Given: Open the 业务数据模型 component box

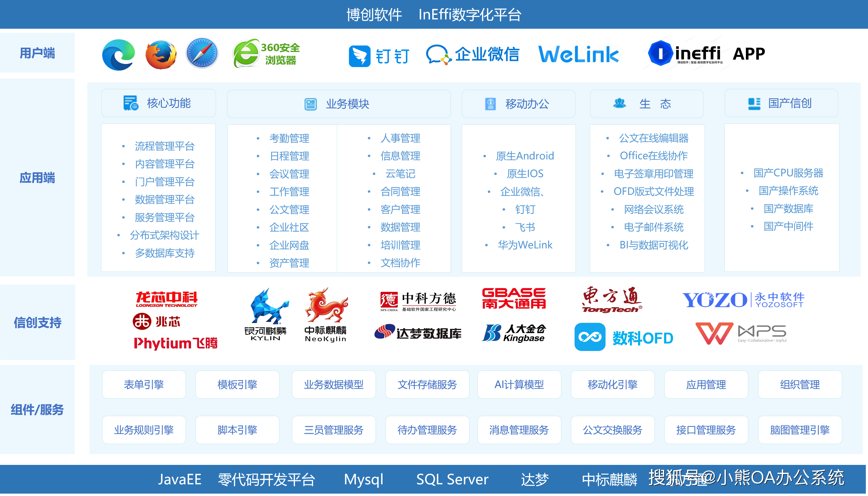Looking at the screenshot, I should pyautogui.click(x=334, y=385).
